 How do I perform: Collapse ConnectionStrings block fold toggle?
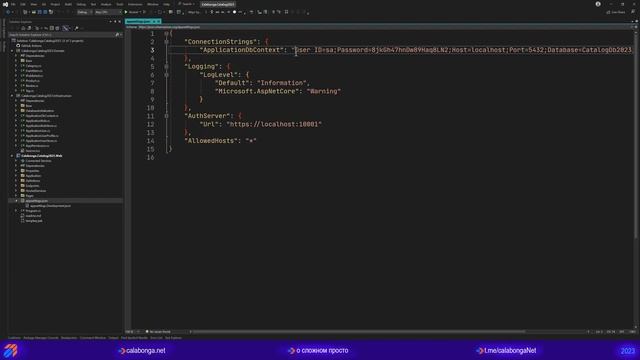point(166,42)
